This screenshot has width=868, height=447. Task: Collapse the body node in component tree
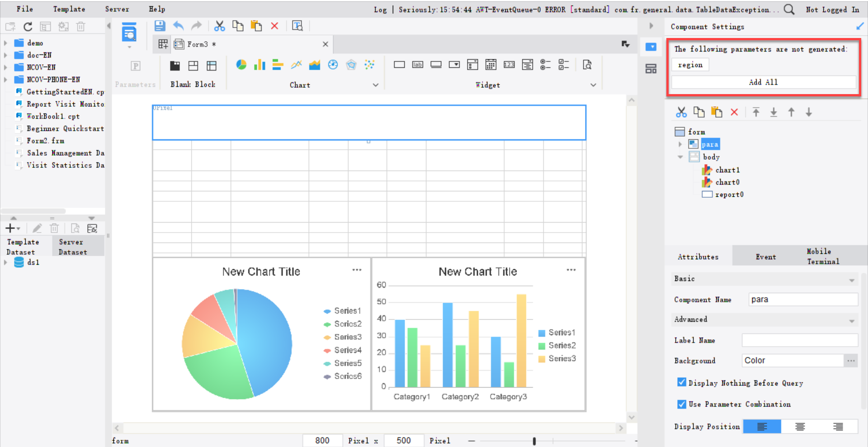point(680,157)
